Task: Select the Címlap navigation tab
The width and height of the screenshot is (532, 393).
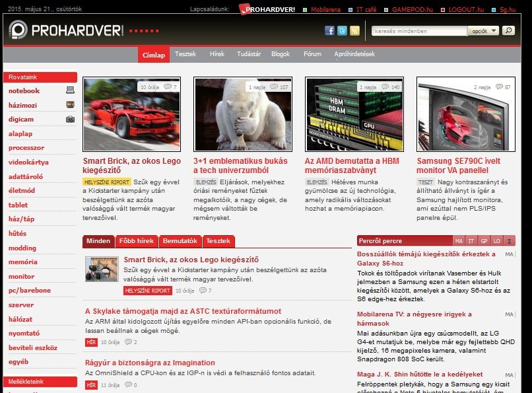Action: tap(154, 55)
